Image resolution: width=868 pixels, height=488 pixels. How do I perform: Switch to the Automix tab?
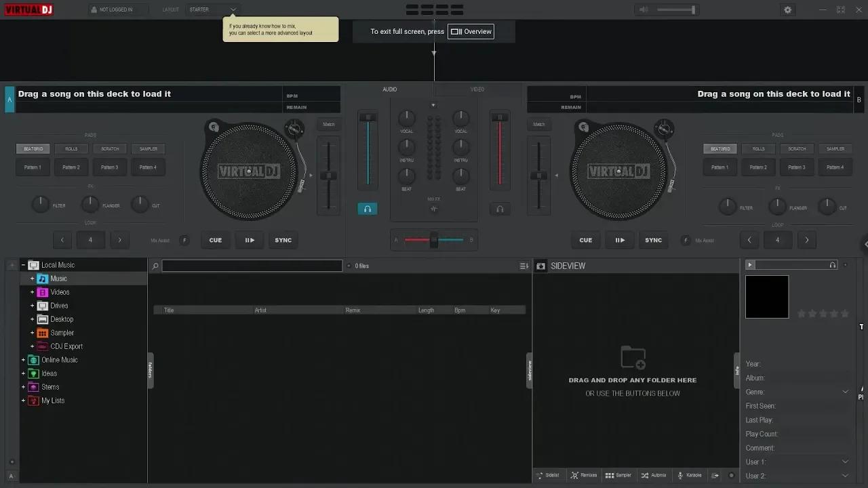[653, 475]
